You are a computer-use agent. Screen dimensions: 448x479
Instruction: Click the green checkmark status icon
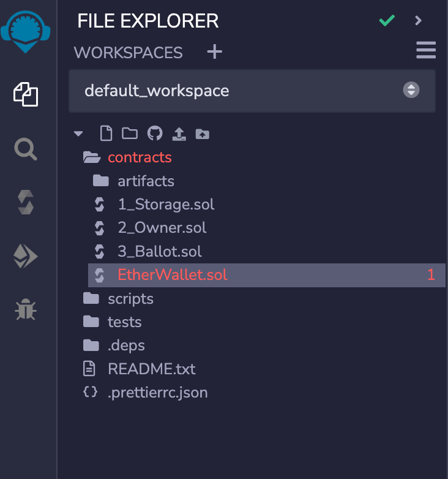(387, 20)
